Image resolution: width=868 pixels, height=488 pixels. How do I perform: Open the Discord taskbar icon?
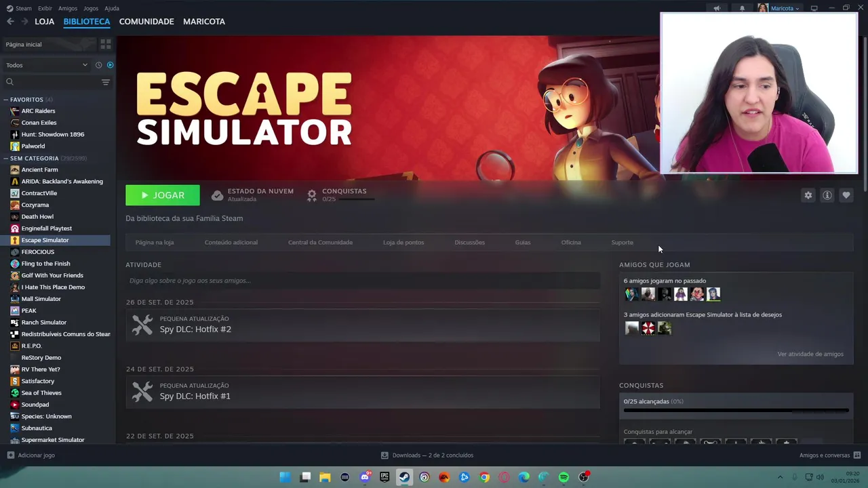[x=365, y=477]
